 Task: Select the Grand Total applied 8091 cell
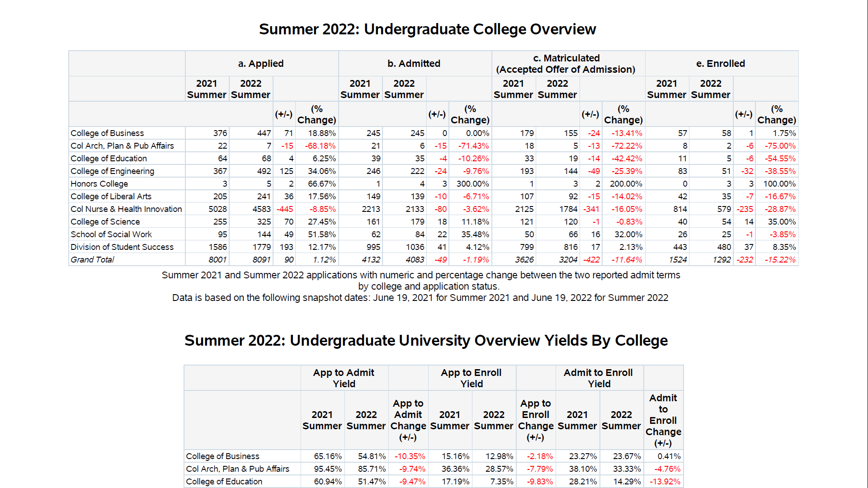[x=261, y=260]
